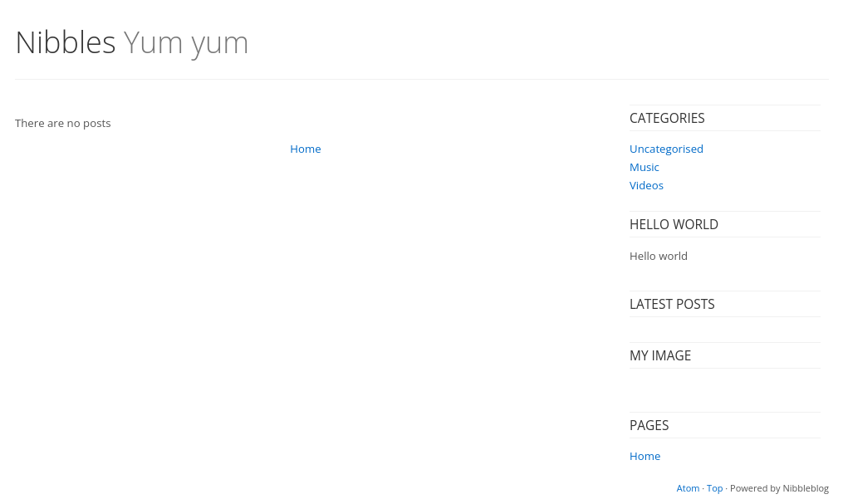
Task: Click the empty Latest Posts list area
Action: point(725,330)
